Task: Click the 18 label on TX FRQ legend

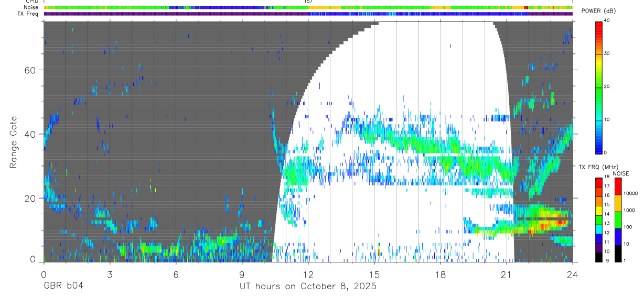Action: [607, 178]
